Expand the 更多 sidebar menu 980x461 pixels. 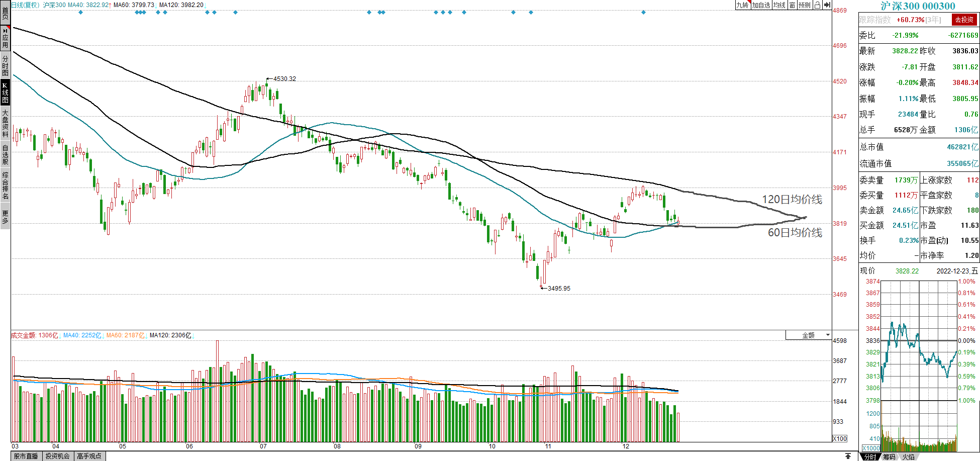pos(5,217)
